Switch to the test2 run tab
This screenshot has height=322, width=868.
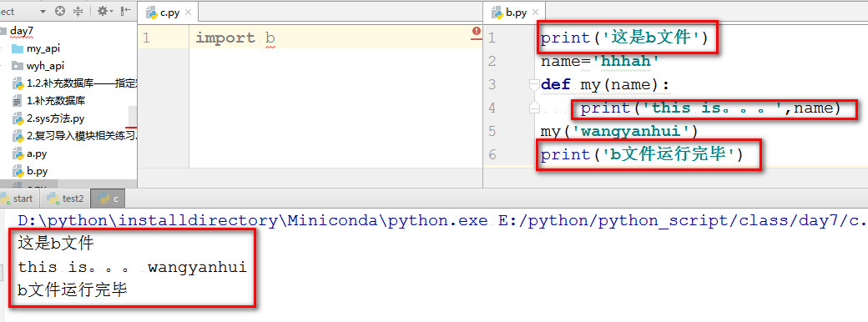(65, 199)
